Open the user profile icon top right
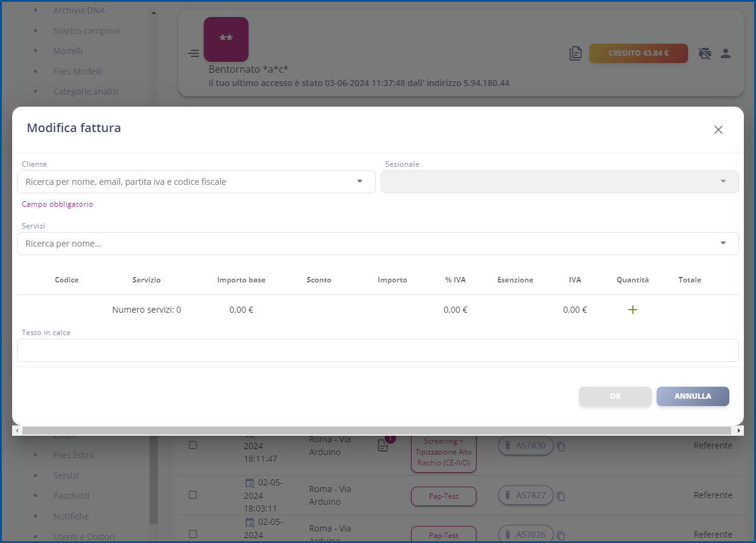This screenshot has width=756, height=543. coord(725,53)
